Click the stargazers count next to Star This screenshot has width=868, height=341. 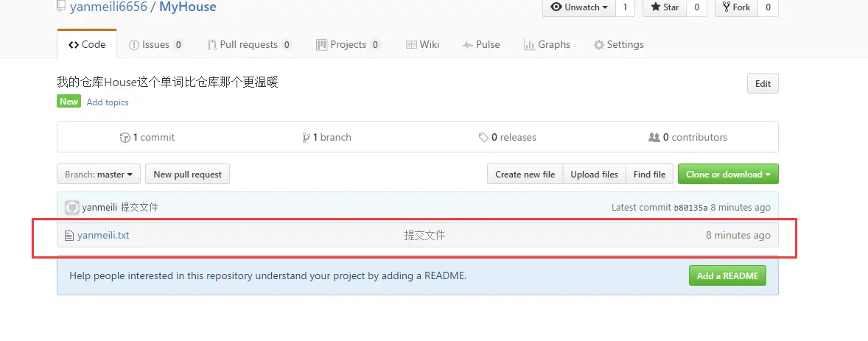(696, 7)
